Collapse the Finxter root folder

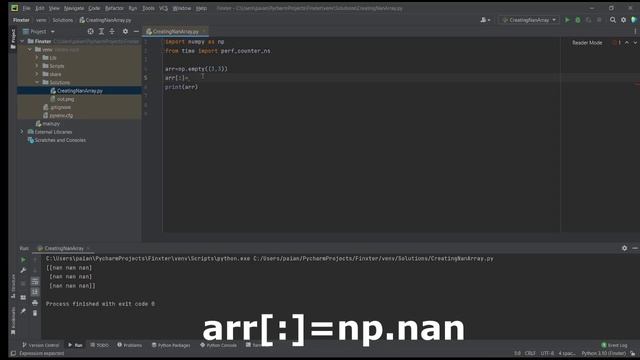tap(22, 41)
